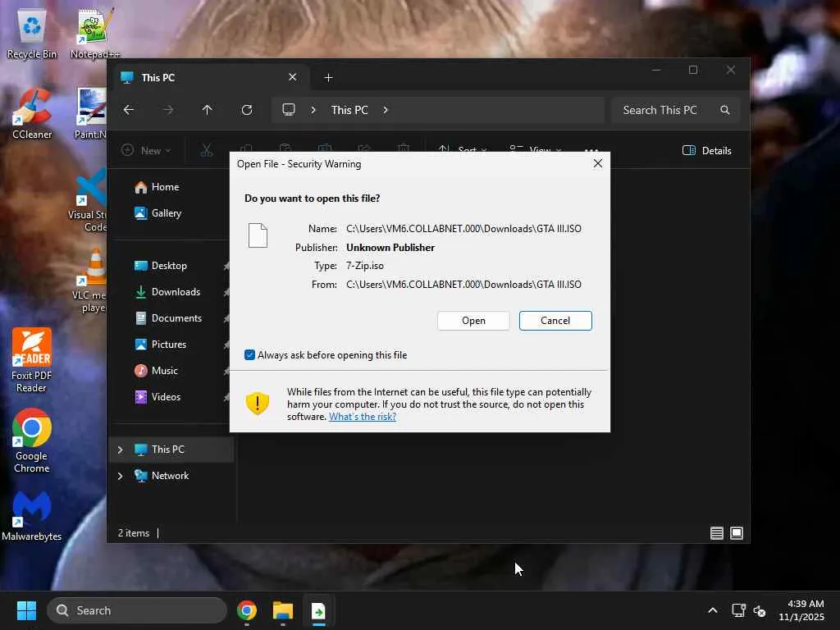Open Chrome from the taskbar

247,610
